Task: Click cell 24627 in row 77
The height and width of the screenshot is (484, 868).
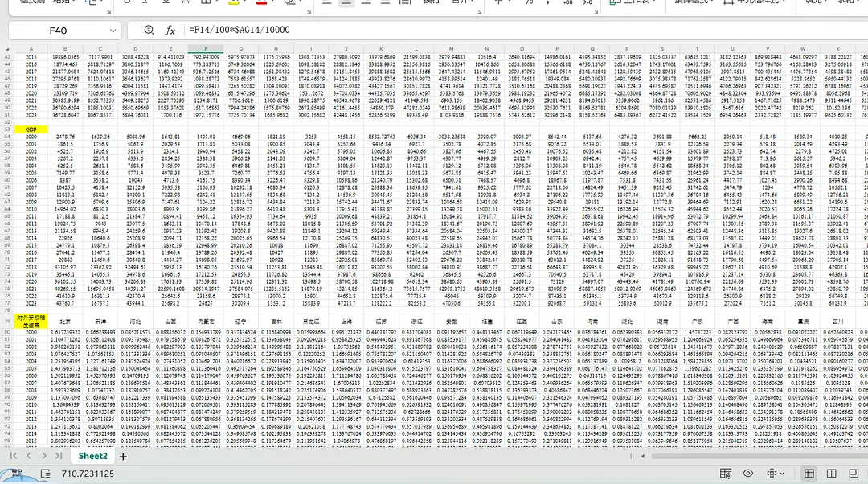Action: click(206, 303)
